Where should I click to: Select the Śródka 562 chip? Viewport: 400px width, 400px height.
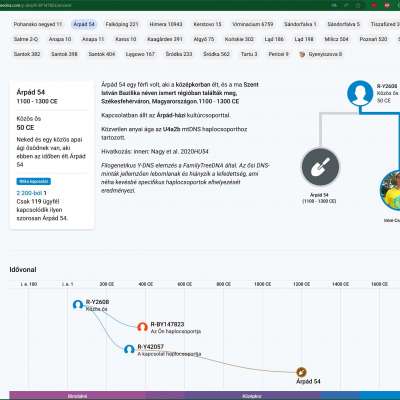point(216,54)
